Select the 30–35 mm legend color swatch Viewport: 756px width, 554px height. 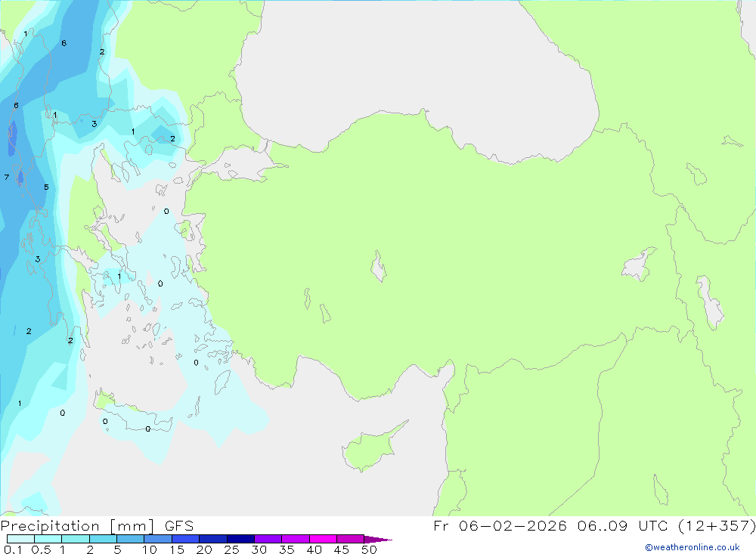[x=268, y=539]
